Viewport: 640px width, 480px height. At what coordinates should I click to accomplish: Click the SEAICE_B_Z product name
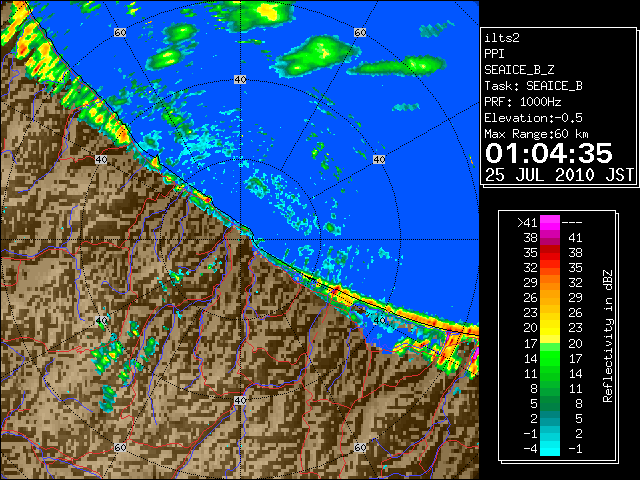click(x=519, y=70)
